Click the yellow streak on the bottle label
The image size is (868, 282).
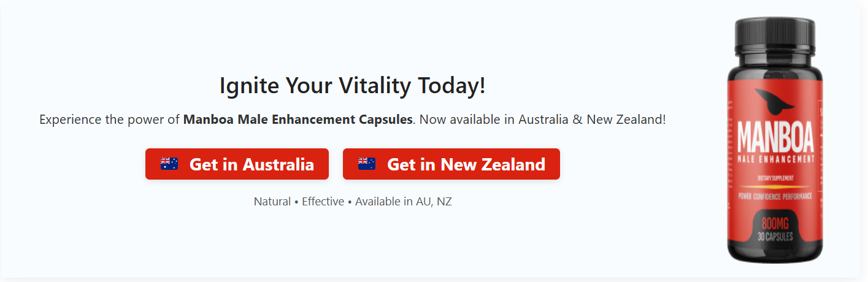[774, 186]
